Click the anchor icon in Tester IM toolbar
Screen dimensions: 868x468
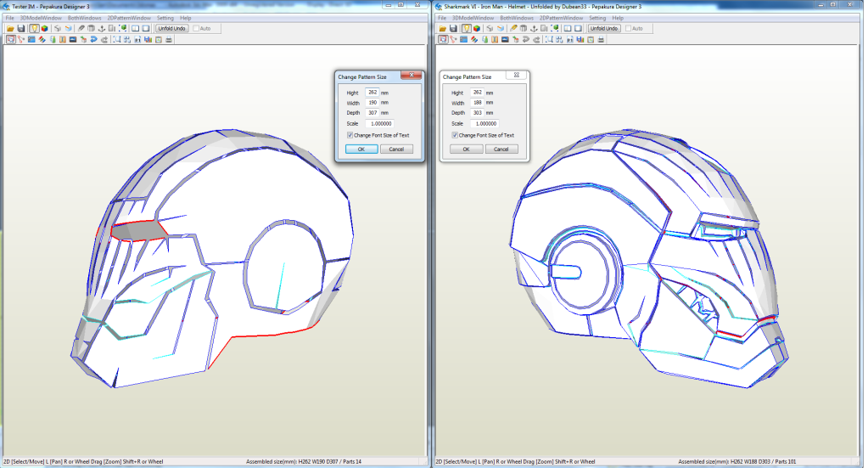point(101,28)
